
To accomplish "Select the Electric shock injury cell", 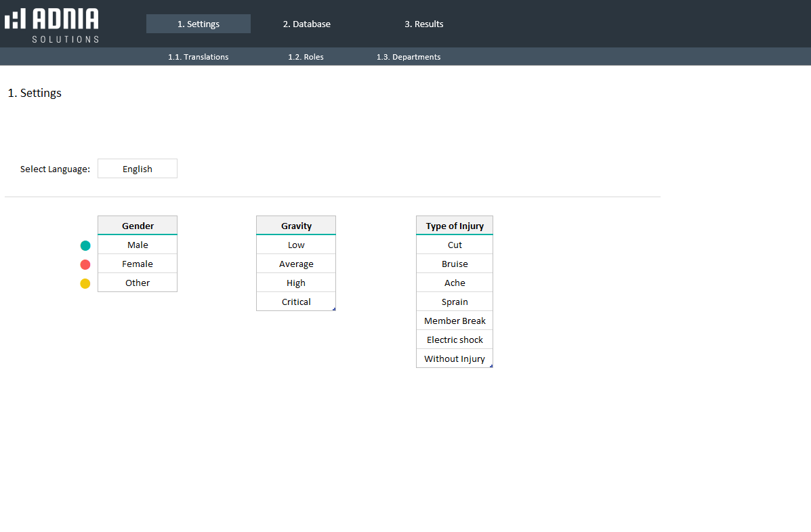I will pyautogui.click(x=455, y=340).
